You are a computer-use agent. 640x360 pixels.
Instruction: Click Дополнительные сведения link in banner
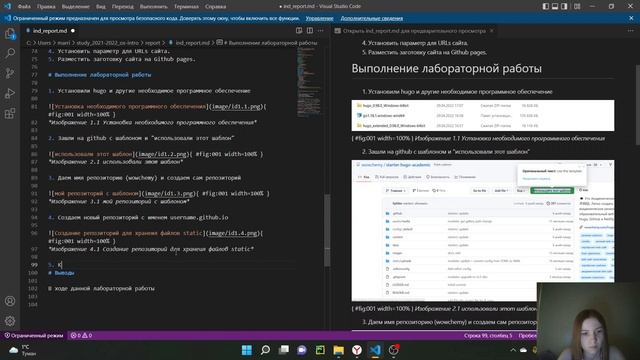(371, 18)
